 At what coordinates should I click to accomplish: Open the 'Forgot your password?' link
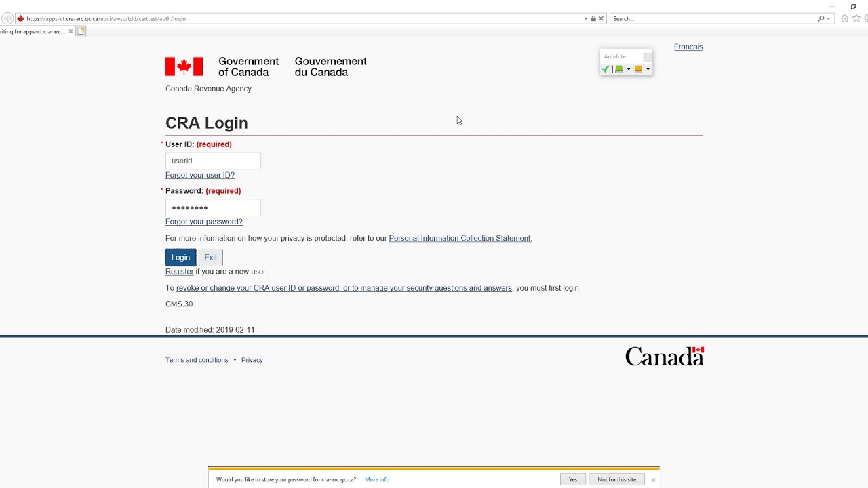(204, 222)
